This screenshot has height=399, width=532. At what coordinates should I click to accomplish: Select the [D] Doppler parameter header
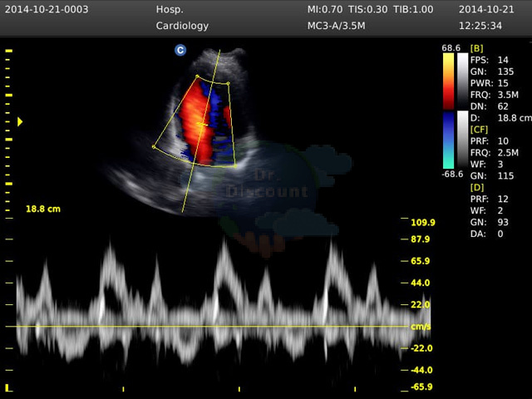pyautogui.click(x=477, y=187)
